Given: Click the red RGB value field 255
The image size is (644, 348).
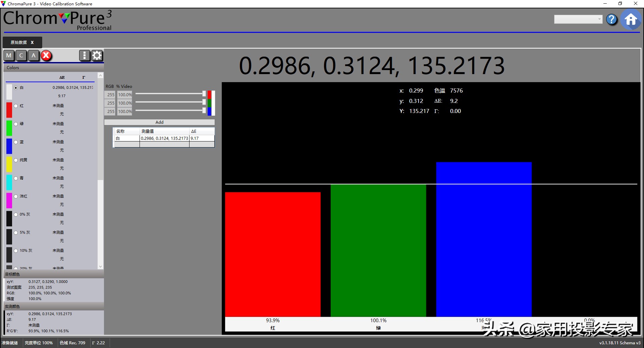Looking at the screenshot, I should tap(111, 95).
